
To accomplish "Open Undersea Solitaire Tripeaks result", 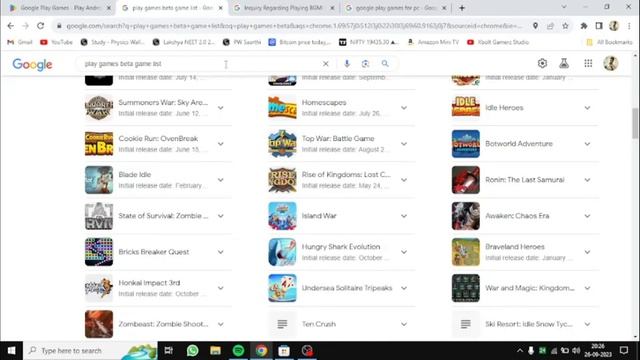I will point(347,288).
